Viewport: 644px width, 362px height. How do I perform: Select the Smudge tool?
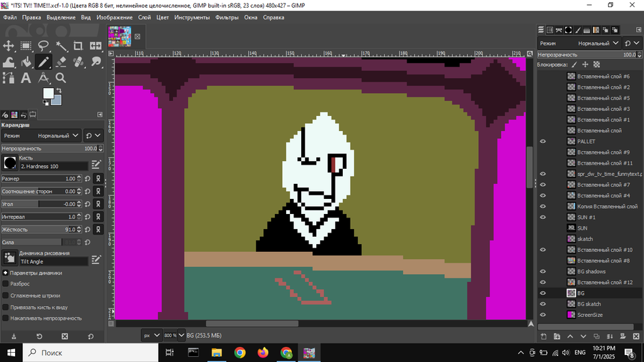pos(96,62)
